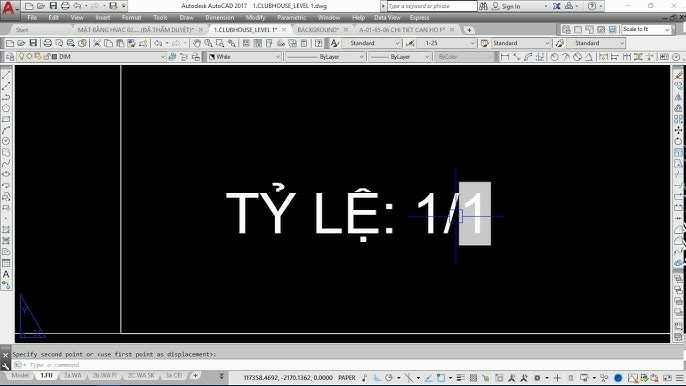This screenshot has height=386, width=686.
Task: Open the Standard multileader style dropdown
Action: 622,43
